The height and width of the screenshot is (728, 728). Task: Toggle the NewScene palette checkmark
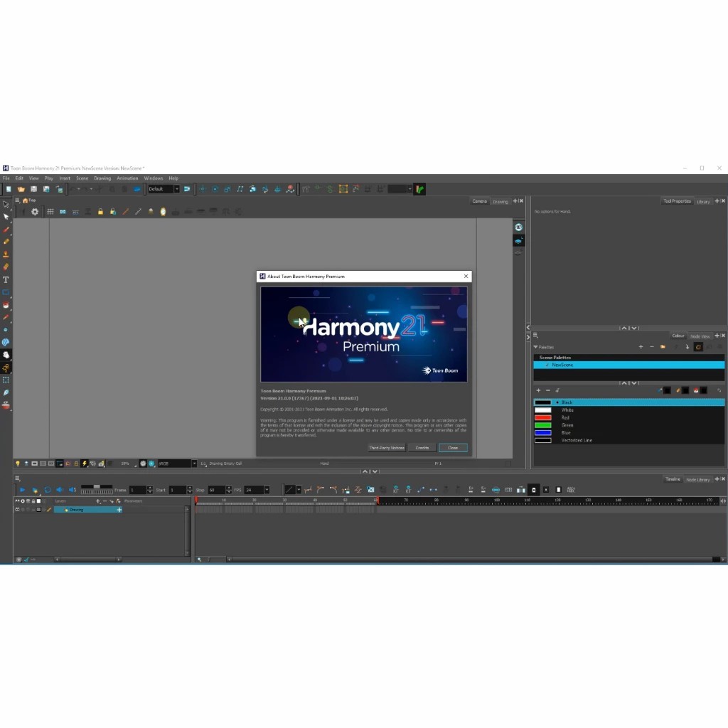point(547,365)
